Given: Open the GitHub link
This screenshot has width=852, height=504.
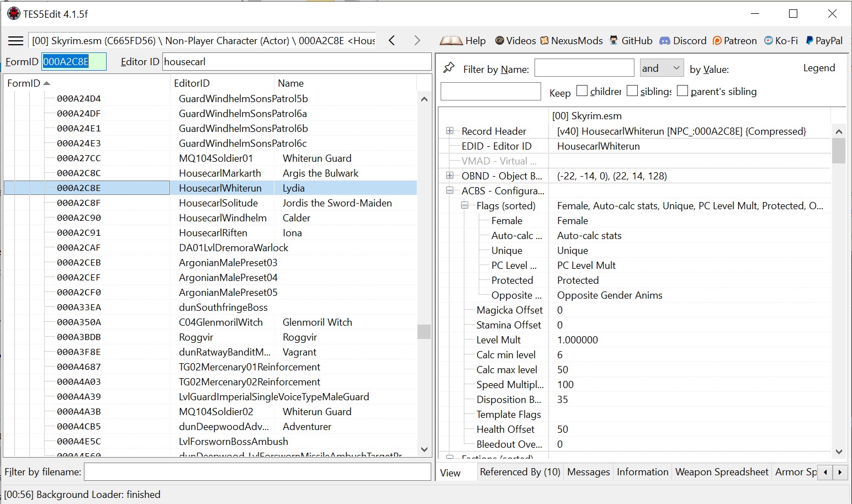Looking at the screenshot, I should pos(631,41).
